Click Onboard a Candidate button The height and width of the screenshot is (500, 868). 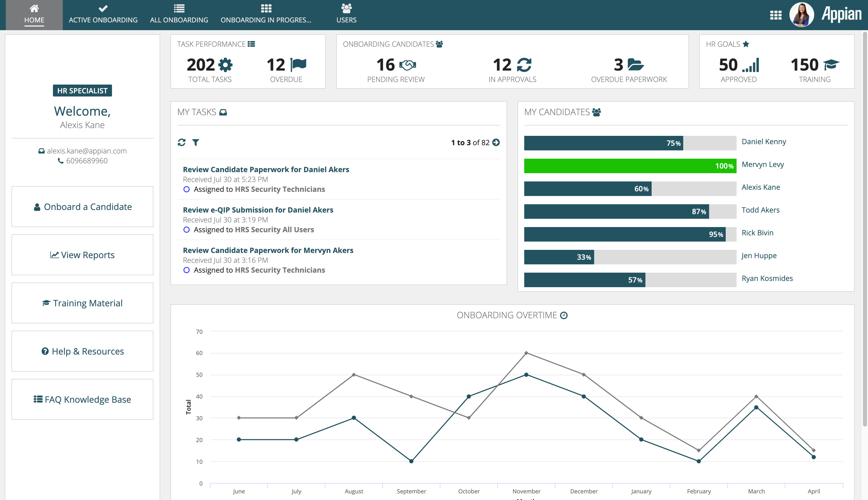pos(82,207)
